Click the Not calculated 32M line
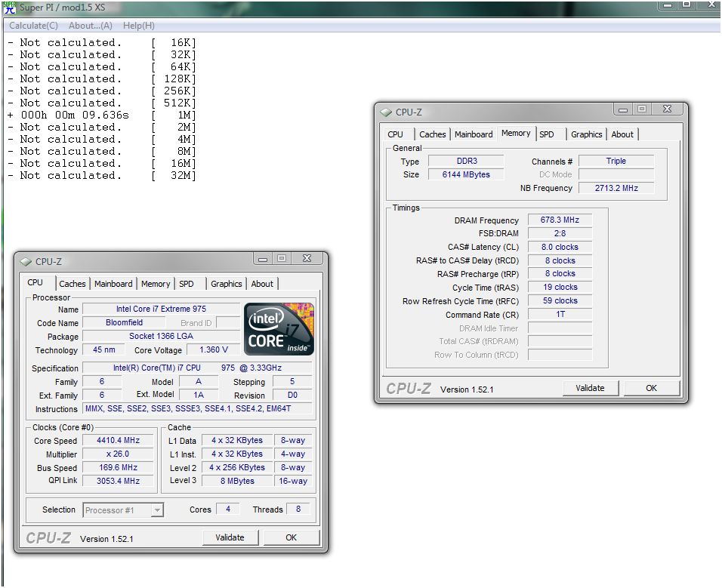This screenshot has width=722, height=588. (x=102, y=175)
